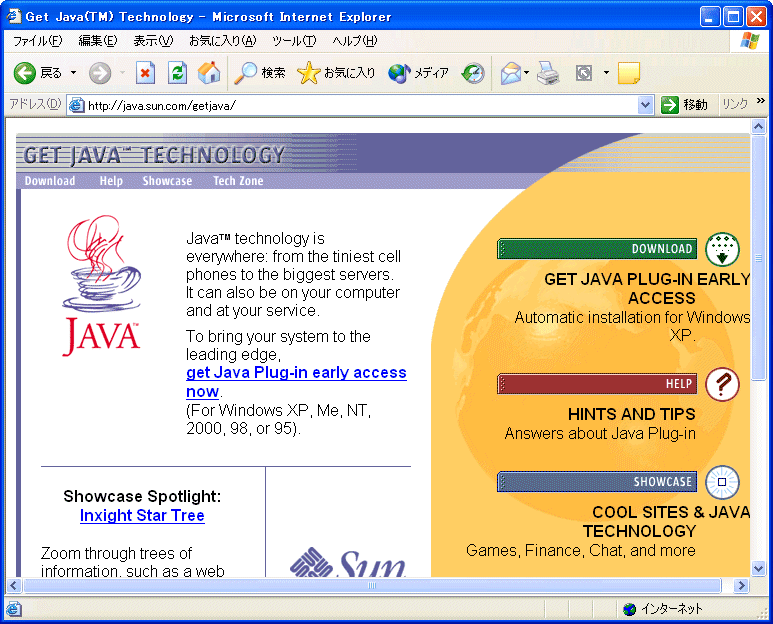Open the 表示(V) menu
The width and height of the screenshot is (773, 624).
[x=153, y=41]
